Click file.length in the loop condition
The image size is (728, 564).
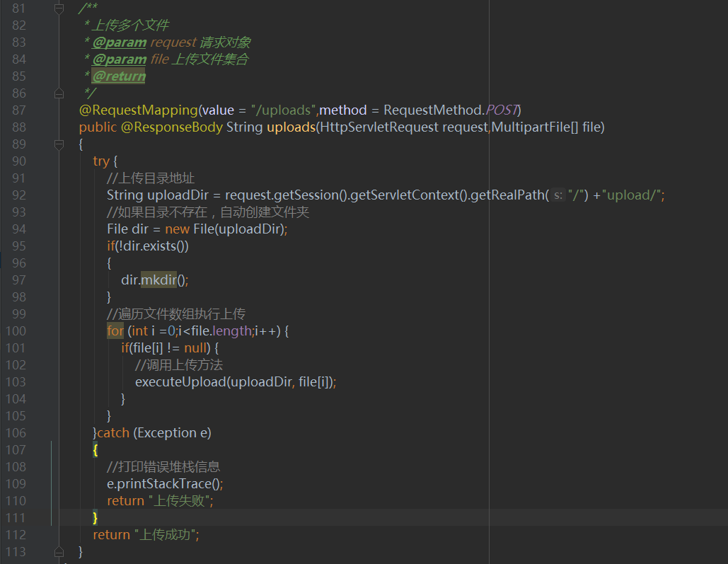click(x=221, y=331)
